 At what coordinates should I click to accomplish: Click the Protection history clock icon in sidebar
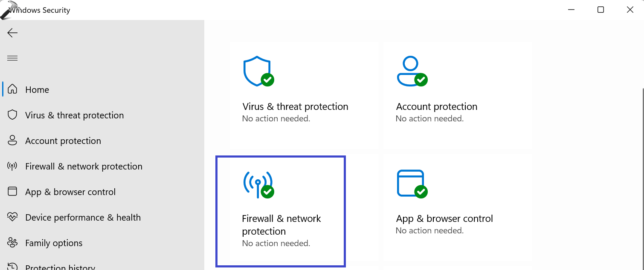[12, 267]
